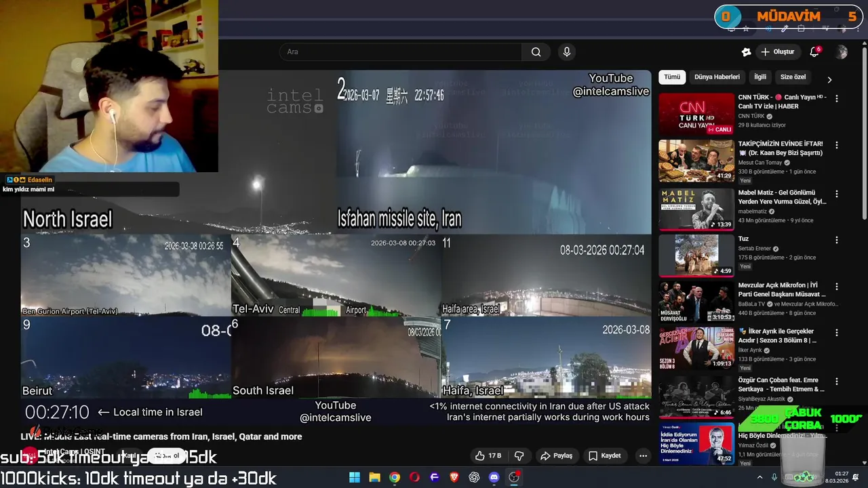Open Özgür Can Çoban thumbnail 6:46
This screenshot has height=488, width=868.
pos(696,396)
